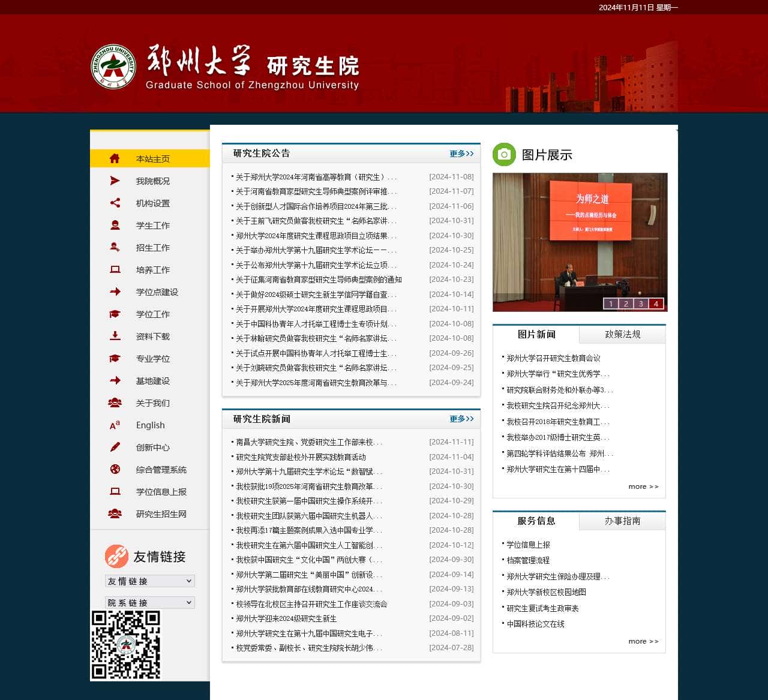Open the 中国科技论文在线 service link
Image resolution: width=768 pixels, height=700 pixels.
point(535,624)
